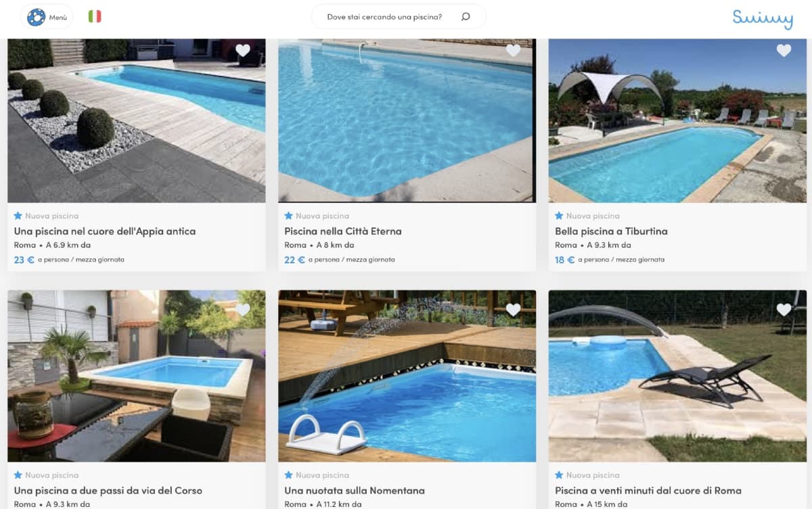Click star icon beside Nuova piscina, first card
The image size is (812, 509).
[18, 215]
